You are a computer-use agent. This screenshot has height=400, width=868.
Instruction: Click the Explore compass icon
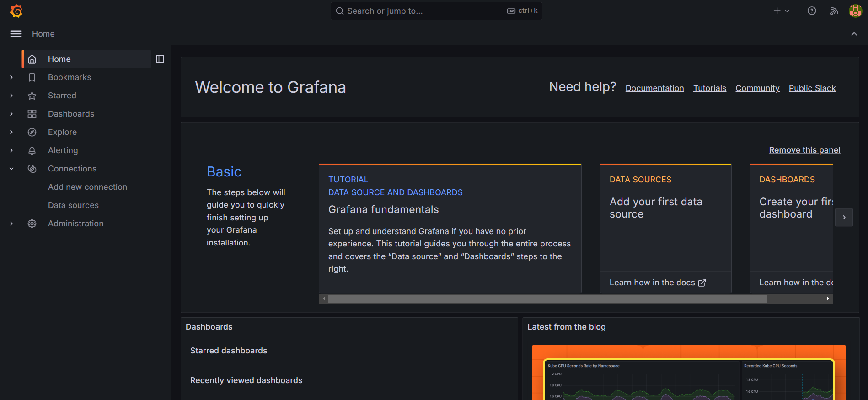(x=32, y=132)
